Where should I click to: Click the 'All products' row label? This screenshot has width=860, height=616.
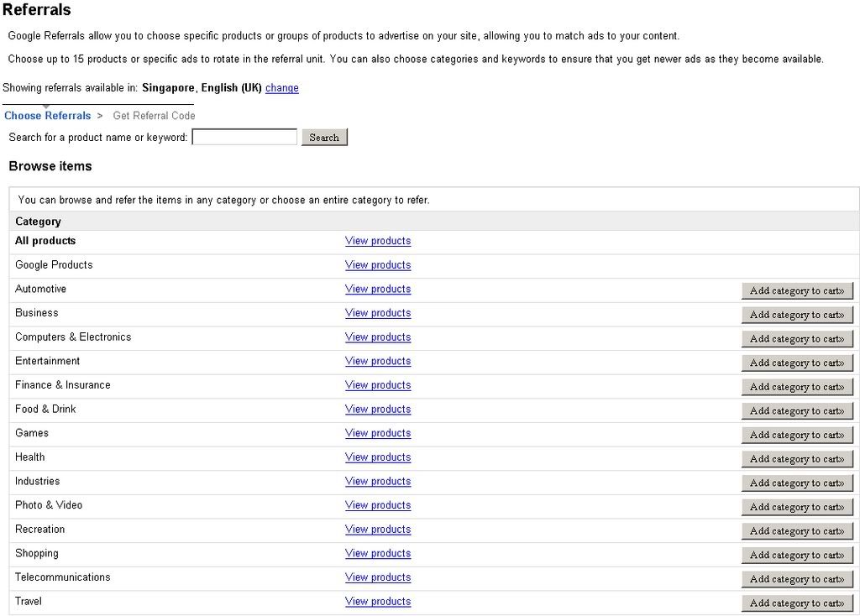pyautogui.click(x=45, y=241)
